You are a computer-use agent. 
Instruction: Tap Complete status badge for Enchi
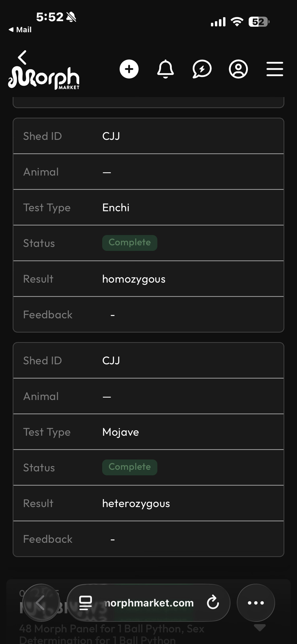click(130, 243)
